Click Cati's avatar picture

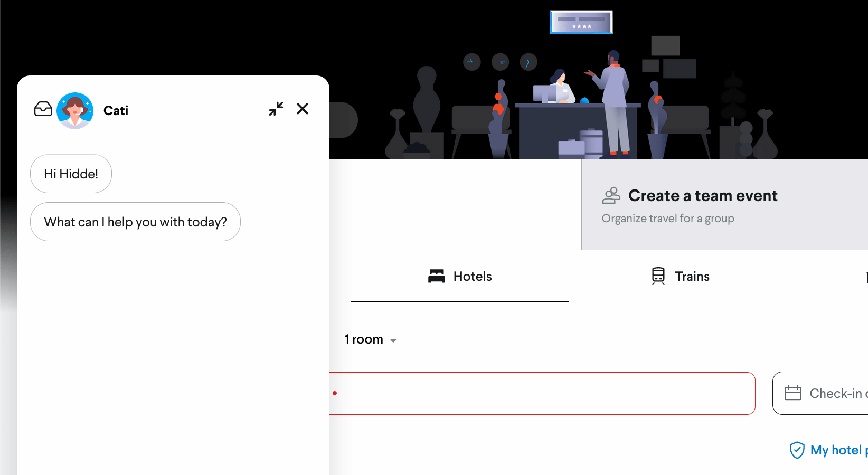click(x=75, y=110)
